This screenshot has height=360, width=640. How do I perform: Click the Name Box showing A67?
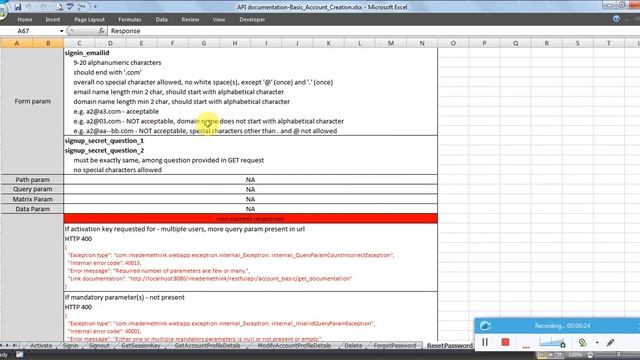click(x=29, y=31)
